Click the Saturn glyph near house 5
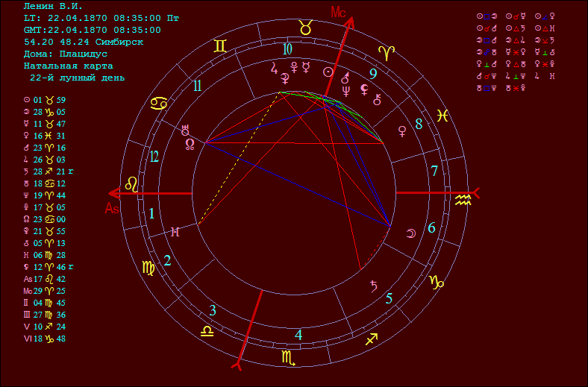Image resolution: width=588 pixels, height=387 pixels. click(373, 286)
